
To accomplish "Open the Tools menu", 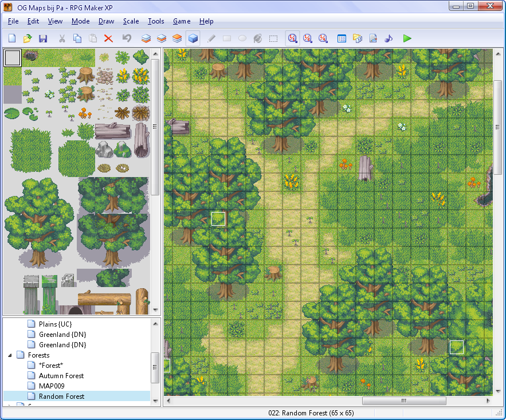I will (156, 21).
